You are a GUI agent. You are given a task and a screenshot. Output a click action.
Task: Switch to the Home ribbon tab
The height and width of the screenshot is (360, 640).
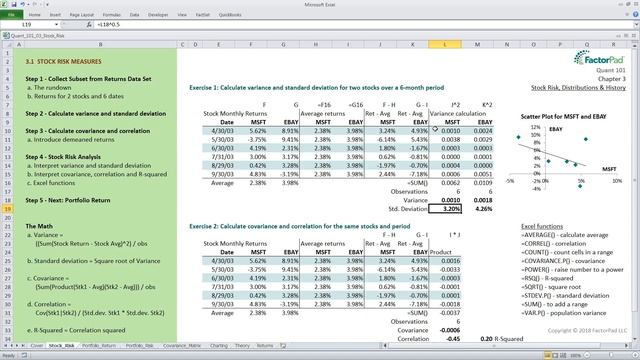click(x=35, y=15)
